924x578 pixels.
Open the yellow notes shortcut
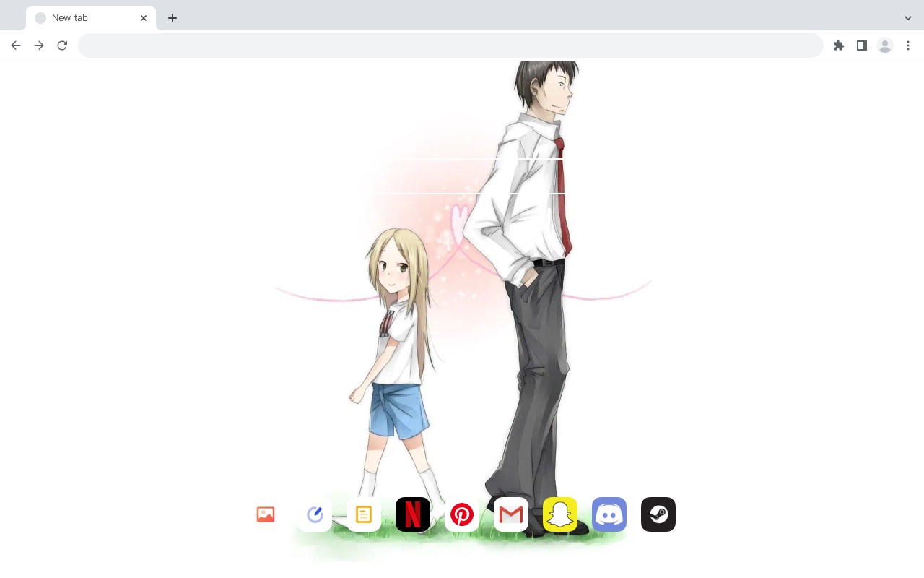(364, 514)
